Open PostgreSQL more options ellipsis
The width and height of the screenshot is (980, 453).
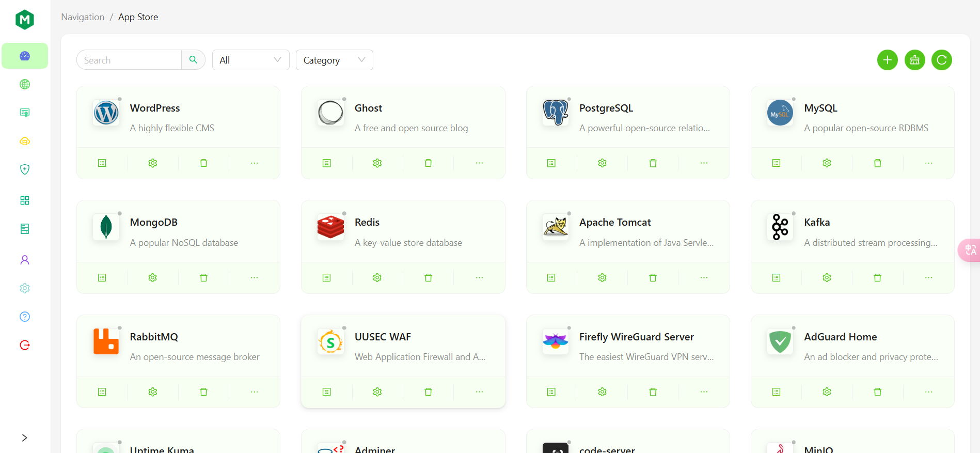[704, 163]
